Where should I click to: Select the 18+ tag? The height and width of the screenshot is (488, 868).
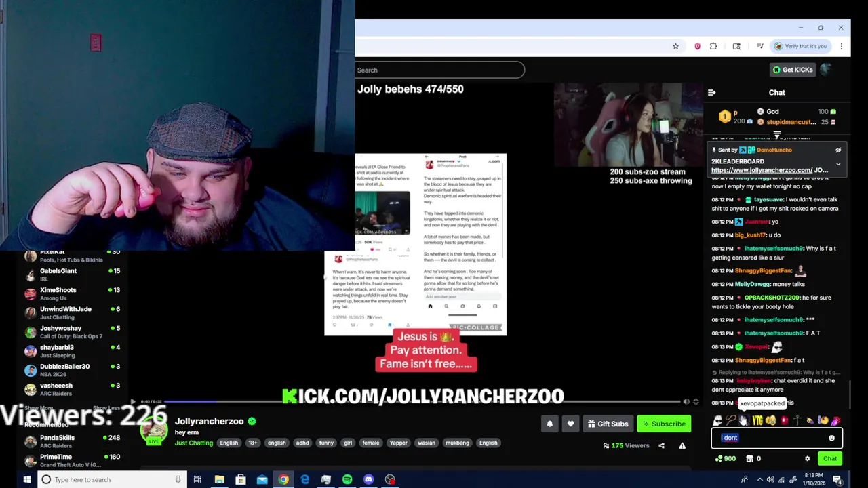tap(252, 443)
